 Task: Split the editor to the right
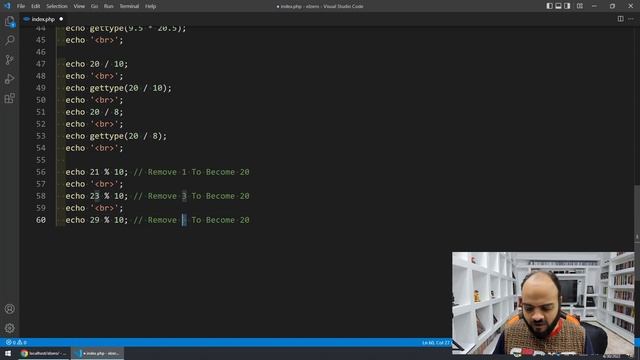pos(620,19)
